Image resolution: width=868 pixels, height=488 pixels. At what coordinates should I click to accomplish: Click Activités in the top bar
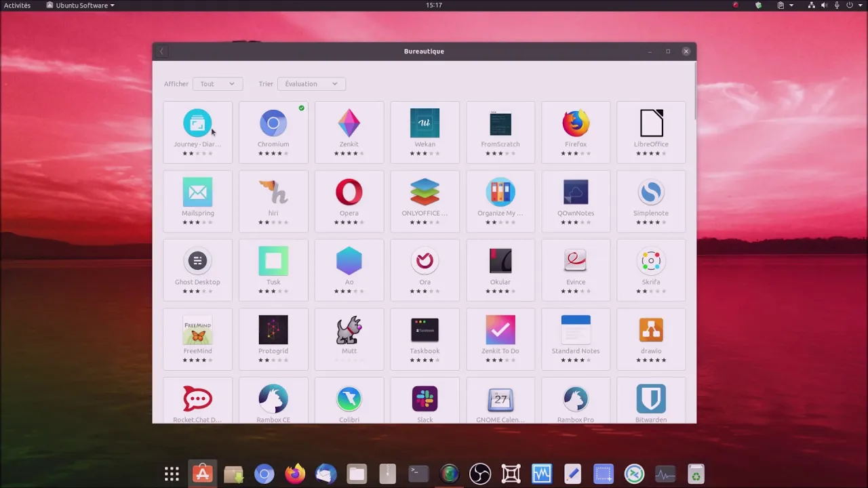(x=17, y=5)
